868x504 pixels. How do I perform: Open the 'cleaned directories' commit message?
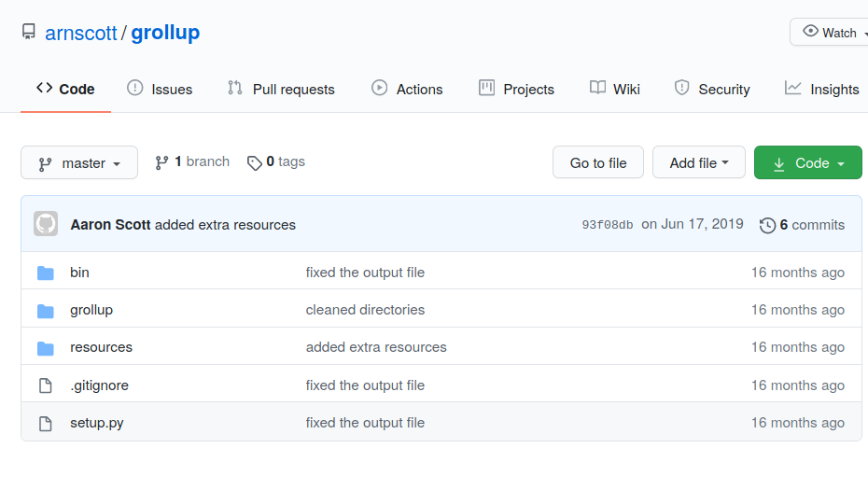[365, 310]
